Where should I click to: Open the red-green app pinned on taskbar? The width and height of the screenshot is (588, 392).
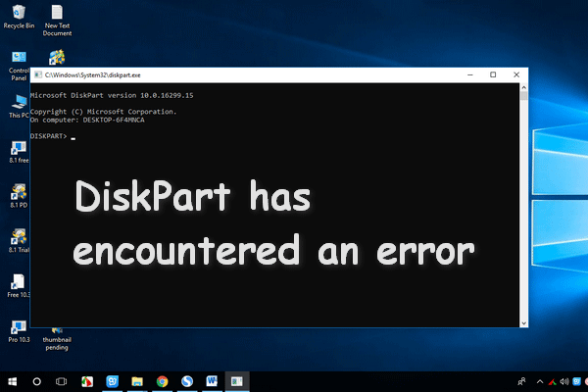click(x=87, y=381)
